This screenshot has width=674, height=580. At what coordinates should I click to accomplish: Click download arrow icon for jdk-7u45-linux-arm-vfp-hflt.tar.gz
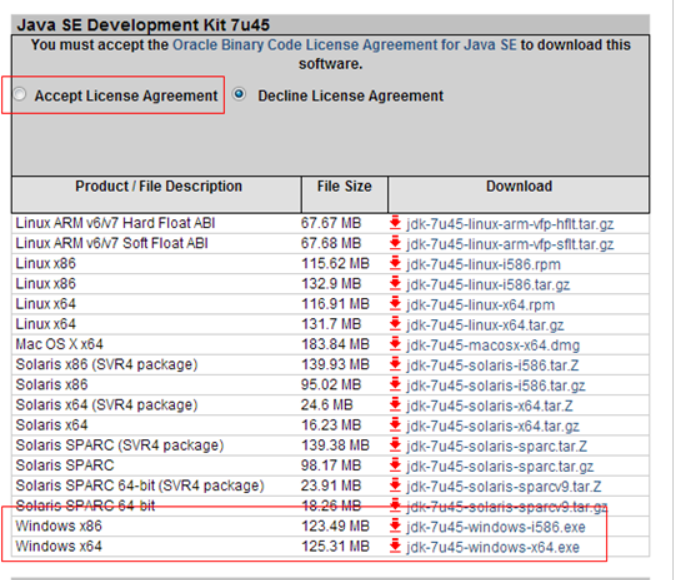[395, 223]
